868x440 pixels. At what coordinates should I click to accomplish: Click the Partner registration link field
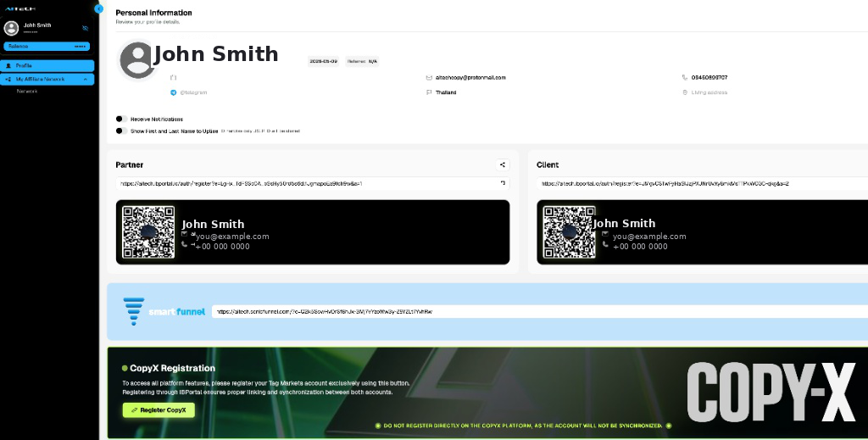tap(313, 184)
